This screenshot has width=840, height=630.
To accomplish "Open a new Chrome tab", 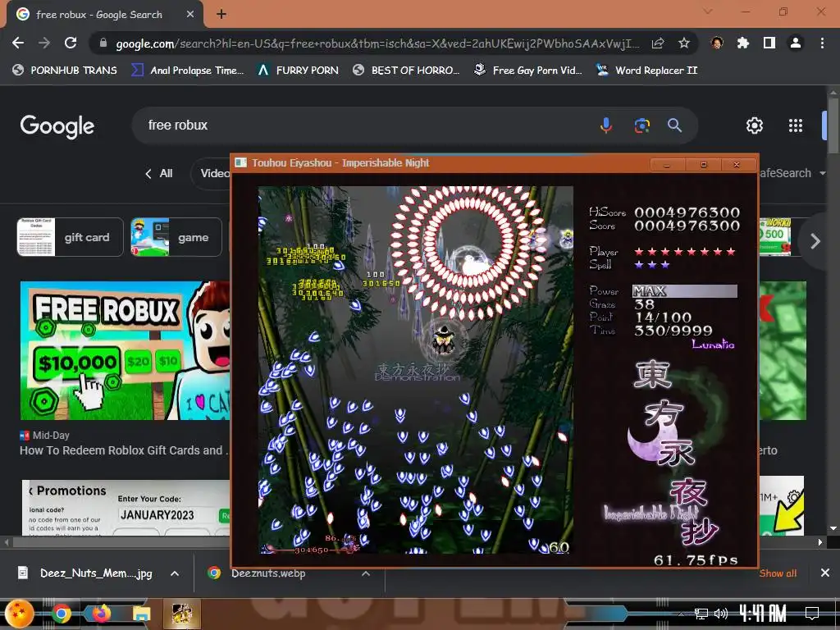I will [221, 15].
